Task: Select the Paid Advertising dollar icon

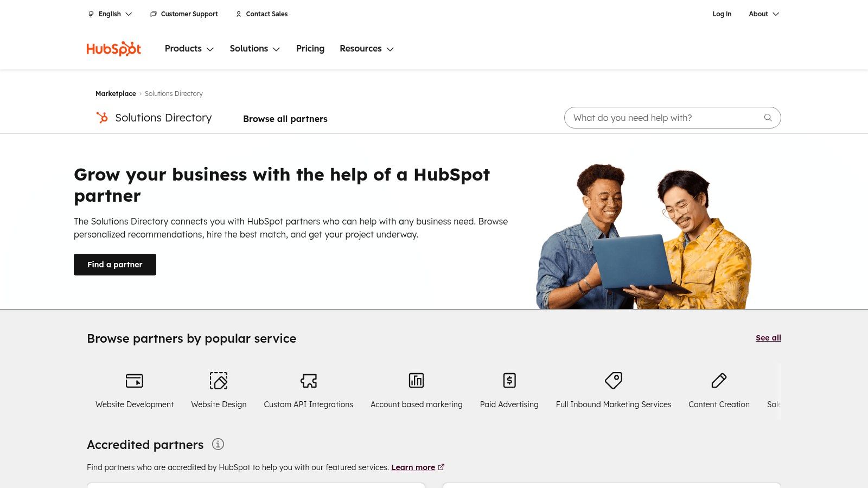Action: (x=509, y=381)
